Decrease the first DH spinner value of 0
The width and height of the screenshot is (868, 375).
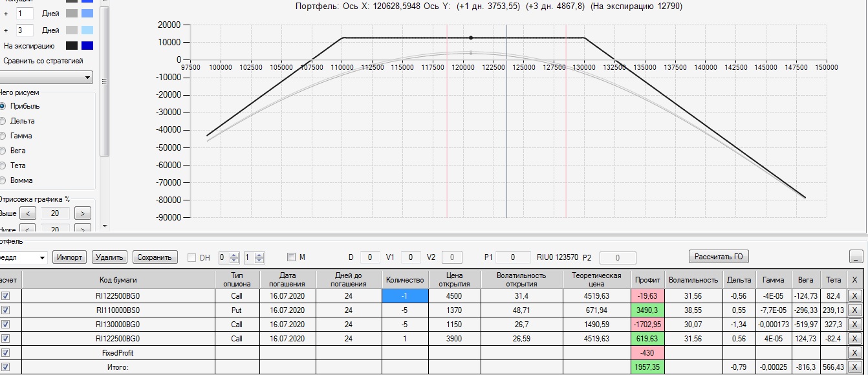pos(233,260)
